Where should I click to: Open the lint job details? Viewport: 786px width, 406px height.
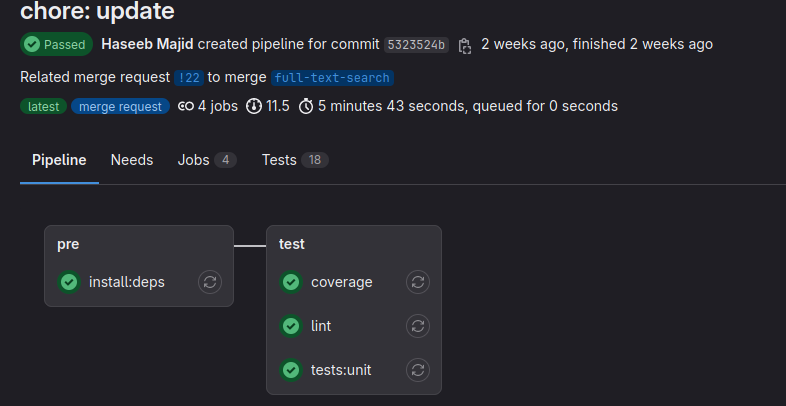[321, 326]
